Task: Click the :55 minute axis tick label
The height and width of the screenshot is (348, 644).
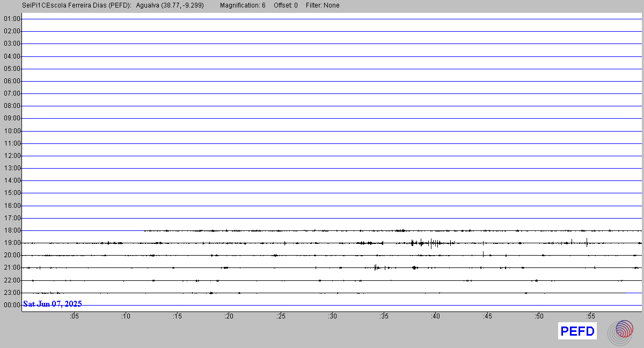Action: 590,316
